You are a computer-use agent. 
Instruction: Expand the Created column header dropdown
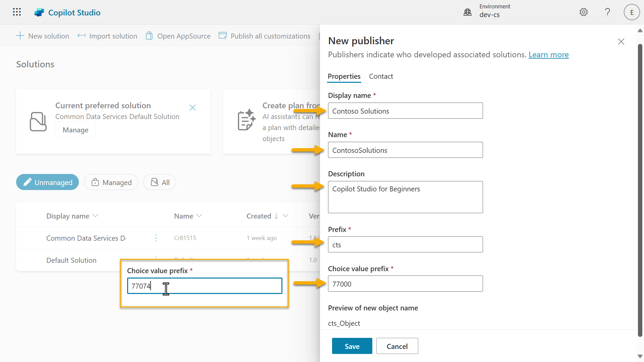285,216
